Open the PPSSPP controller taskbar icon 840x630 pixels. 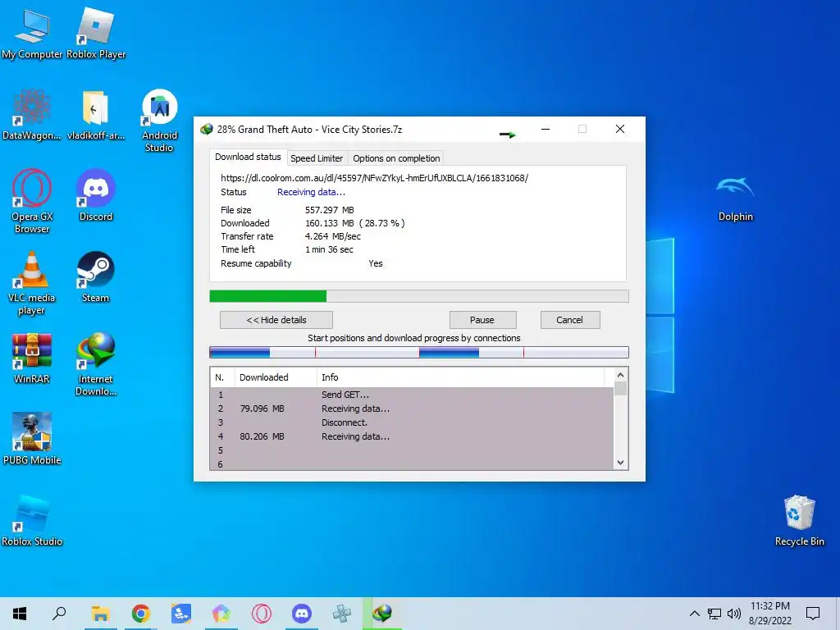click(342, 614)
